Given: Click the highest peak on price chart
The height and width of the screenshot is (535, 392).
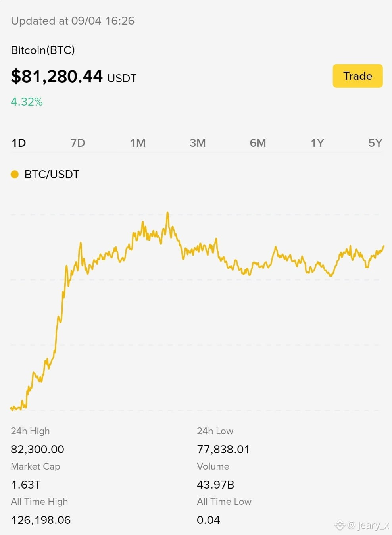Looking at the screenshot, I should (167, 213).
